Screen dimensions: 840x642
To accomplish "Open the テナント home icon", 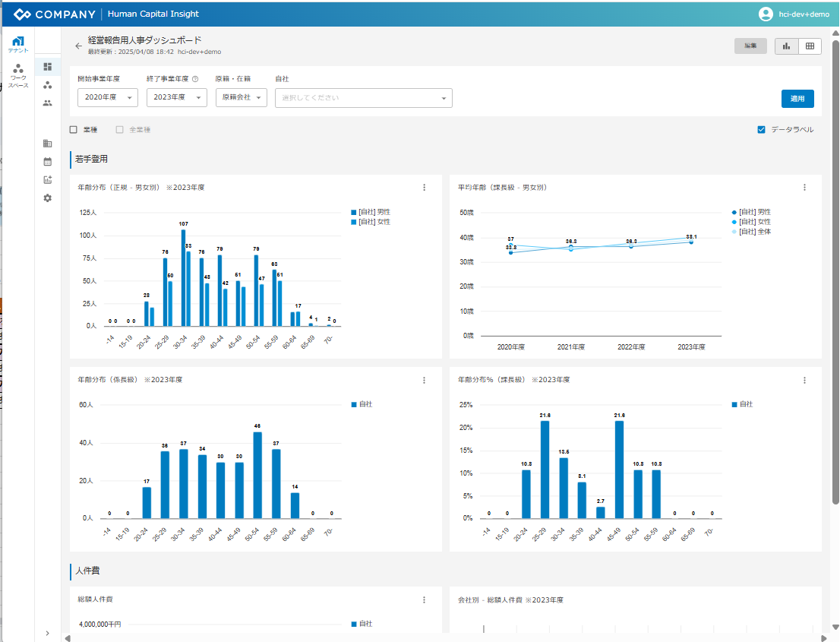I will 18,43.
